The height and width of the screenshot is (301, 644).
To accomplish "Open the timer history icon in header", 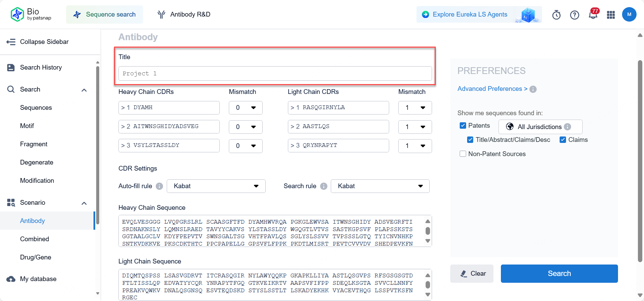I will (556, 15).
